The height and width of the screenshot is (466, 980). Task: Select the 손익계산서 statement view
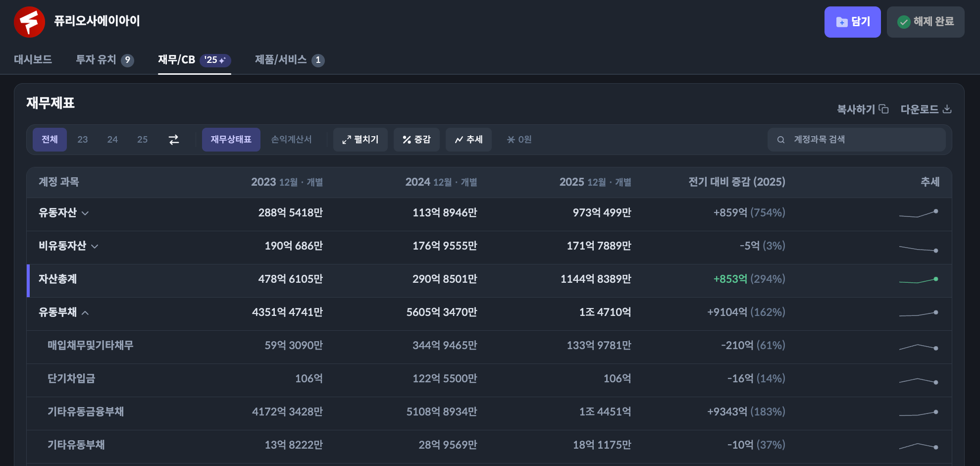[291, 140]
